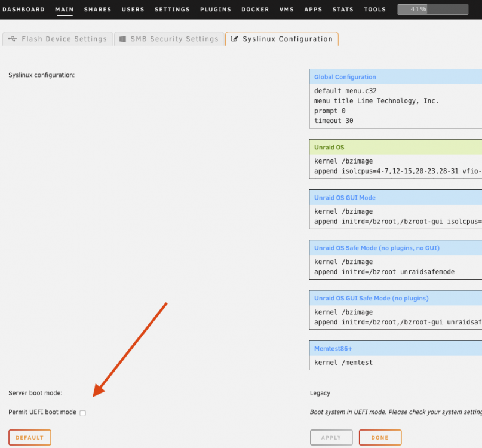Click the 'menu title Lime Technology, Inc.' line
Image resolution: width=482 pixels, height=448 pixels.
pyautogui.click(x=376, y=101)
